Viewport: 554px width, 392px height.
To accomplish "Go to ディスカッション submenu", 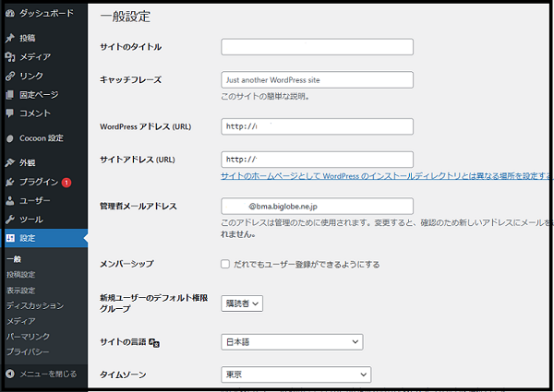I will click(x=35, y=305).
